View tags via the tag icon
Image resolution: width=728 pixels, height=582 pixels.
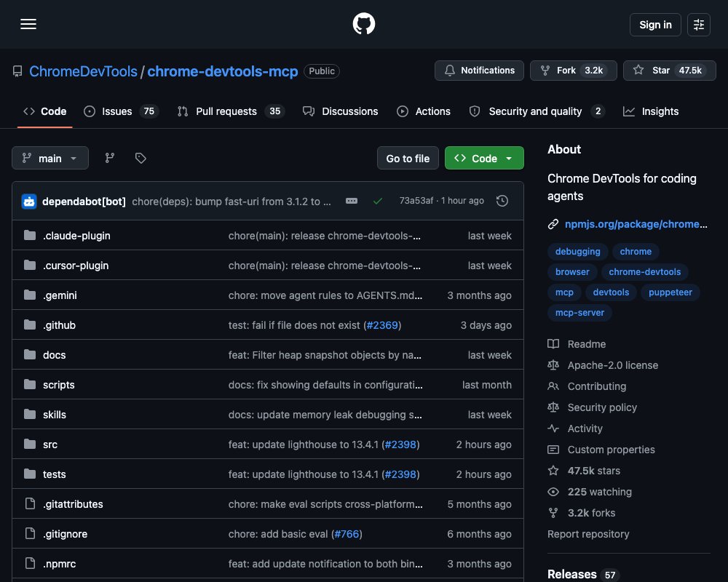click(141, 159)
